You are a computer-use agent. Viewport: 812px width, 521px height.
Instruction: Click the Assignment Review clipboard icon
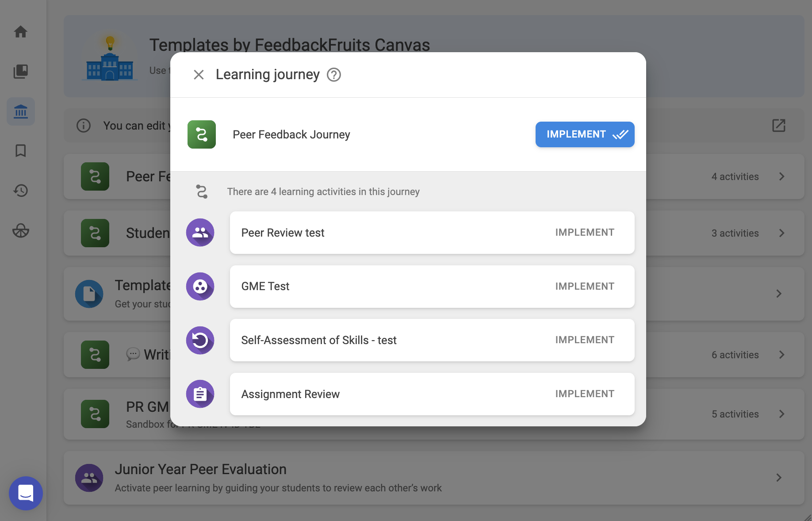tap(200, 394)
